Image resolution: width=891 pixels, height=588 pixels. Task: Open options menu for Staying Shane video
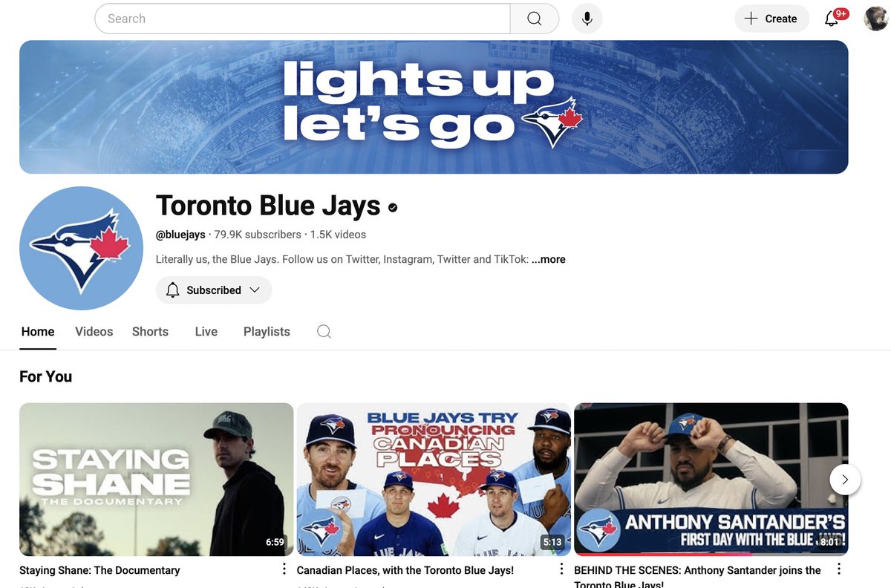click(x=284, y=569)
